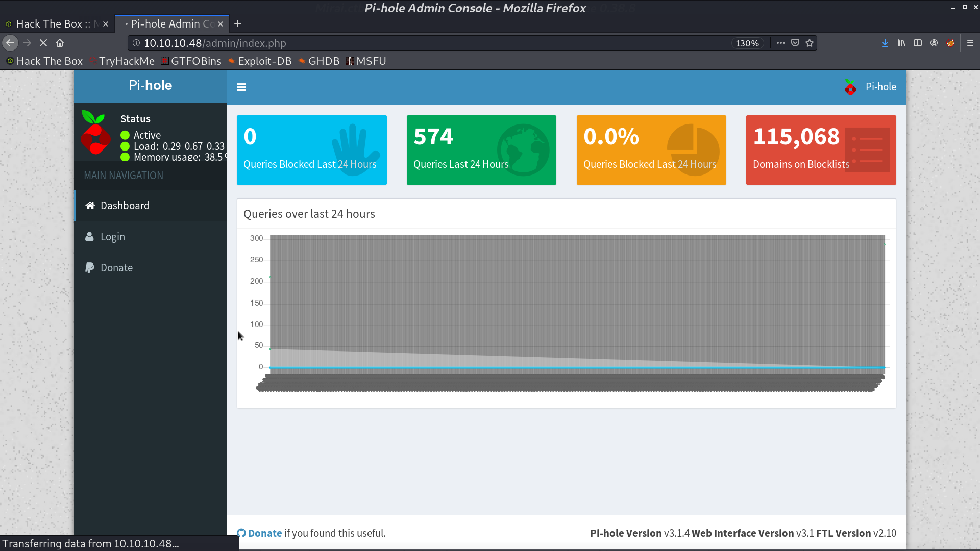Click blue Queries Blocked Last 24 Hours card
The width and height of the screenshot is (980, 551).
[x=312, y=150]
